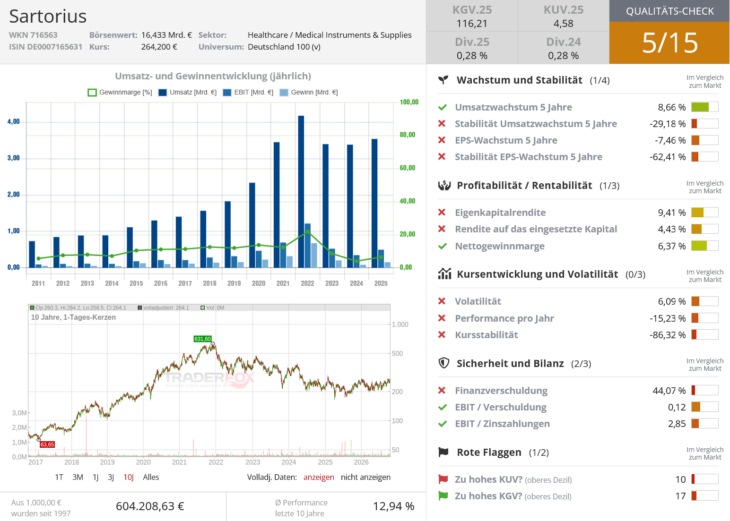The image size is (730, 521).
Task: Select nicht anzeigen for Volladj. Daten
Action: click(365, 477)
